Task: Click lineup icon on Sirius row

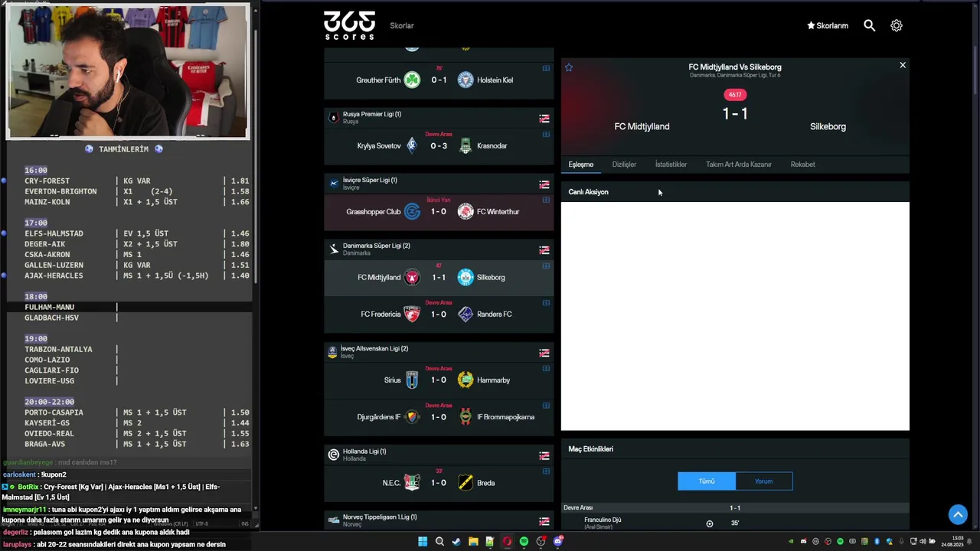Action: [x=546, y=368]
